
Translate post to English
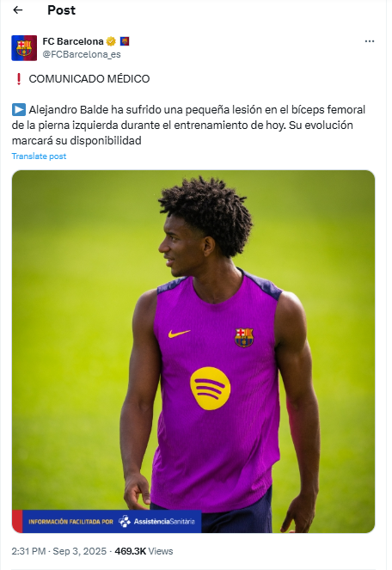click(x=39, y=156)
